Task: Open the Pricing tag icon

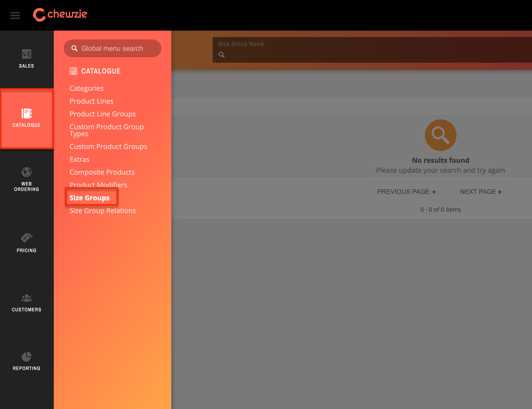Action: [x=26, y=238]
